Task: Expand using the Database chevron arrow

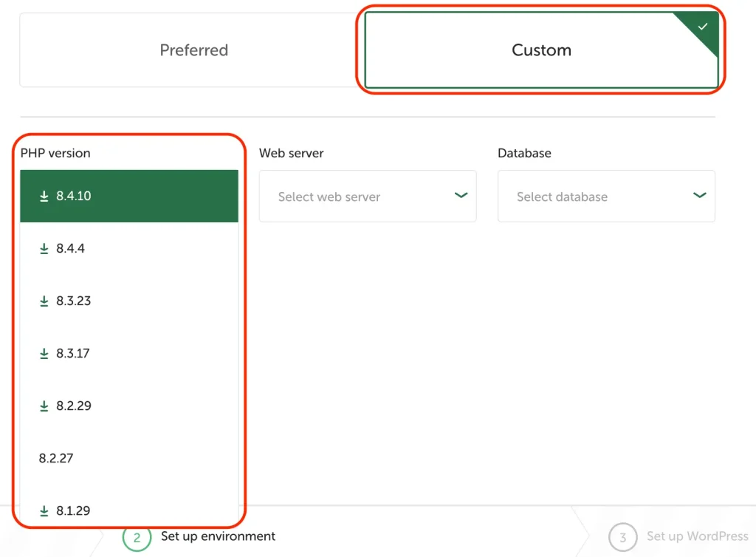Action: [x=699, y=196]
